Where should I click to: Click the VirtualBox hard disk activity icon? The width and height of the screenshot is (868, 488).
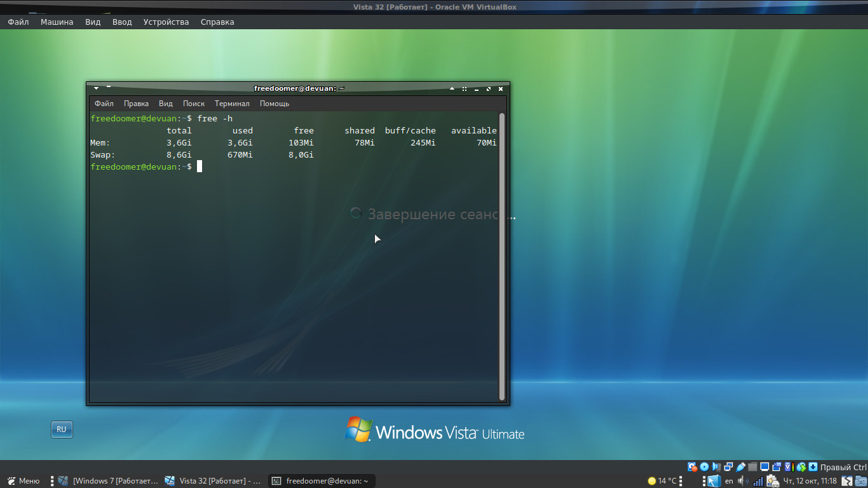pos(692,467)
